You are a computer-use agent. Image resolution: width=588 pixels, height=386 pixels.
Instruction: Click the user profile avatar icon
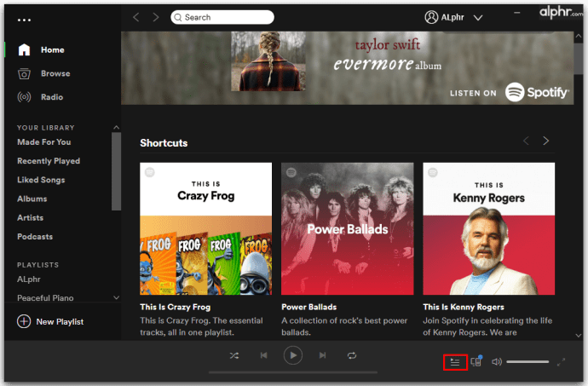(431, 17)
